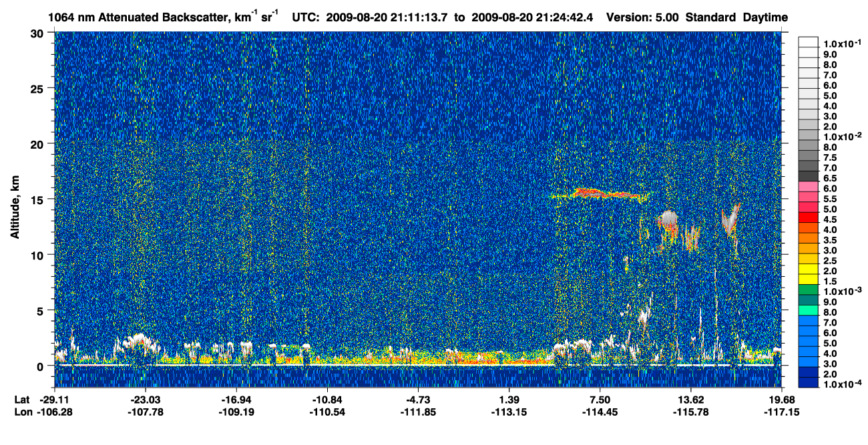Click longitude value -111.85

tap(418, 412)
